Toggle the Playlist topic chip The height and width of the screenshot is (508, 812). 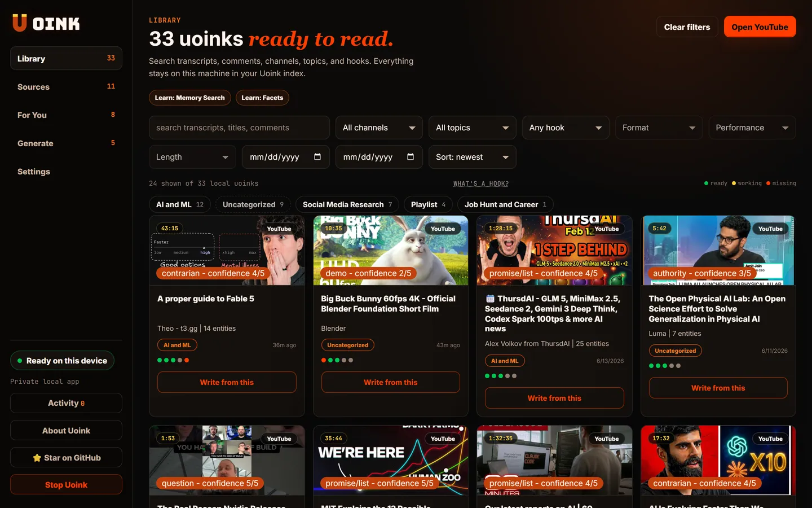click(428, 204)
